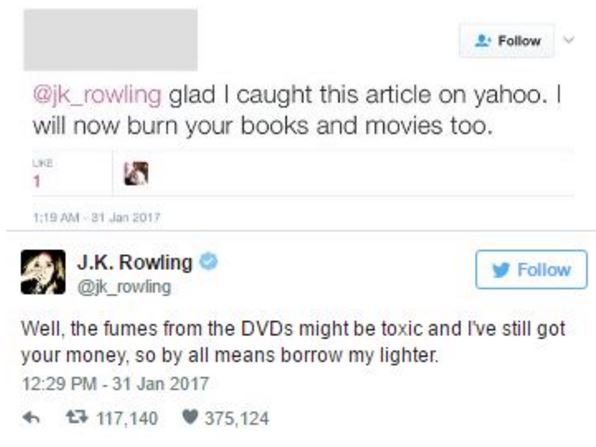
Task: Expand the chevron menu next to gray Follow
Action: 569,40
